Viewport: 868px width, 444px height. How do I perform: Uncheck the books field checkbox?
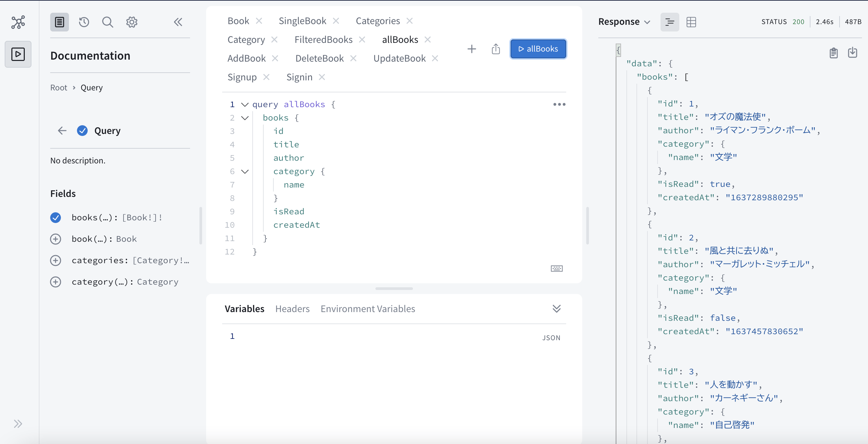(x=56, y=218)
